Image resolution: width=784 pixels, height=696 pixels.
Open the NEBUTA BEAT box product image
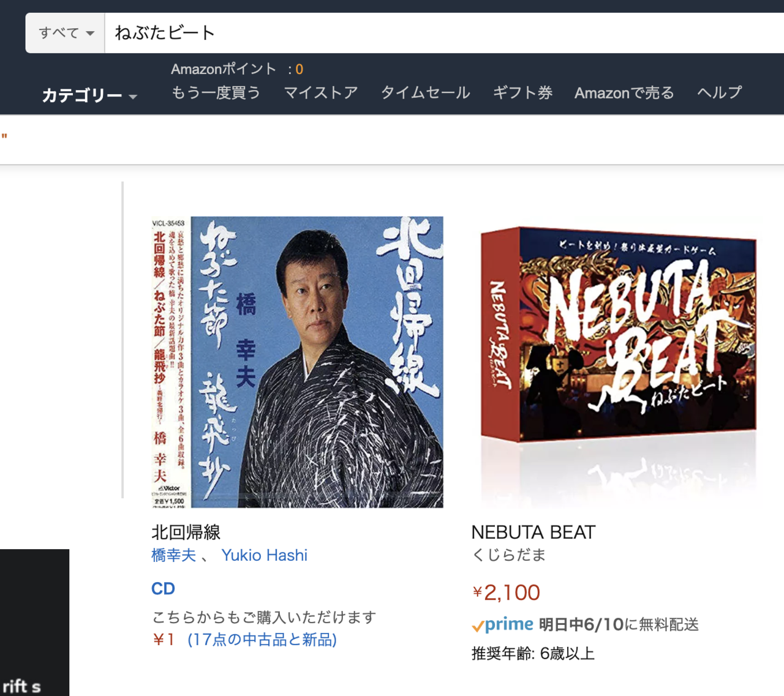pyautogui.click(x=617, y=362)
